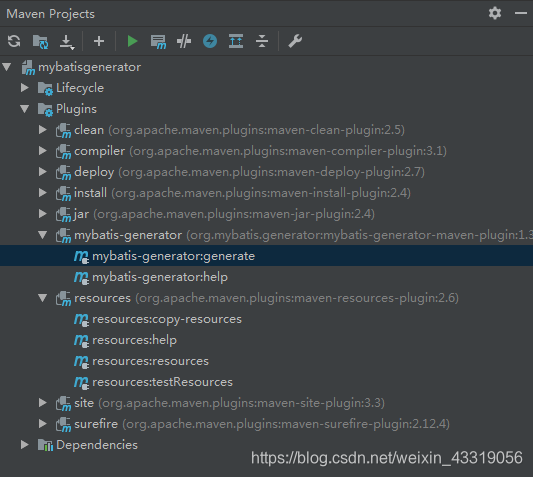533x477 pixels.
Task: Select the resources:resources goal
Action: pos(266,361)
